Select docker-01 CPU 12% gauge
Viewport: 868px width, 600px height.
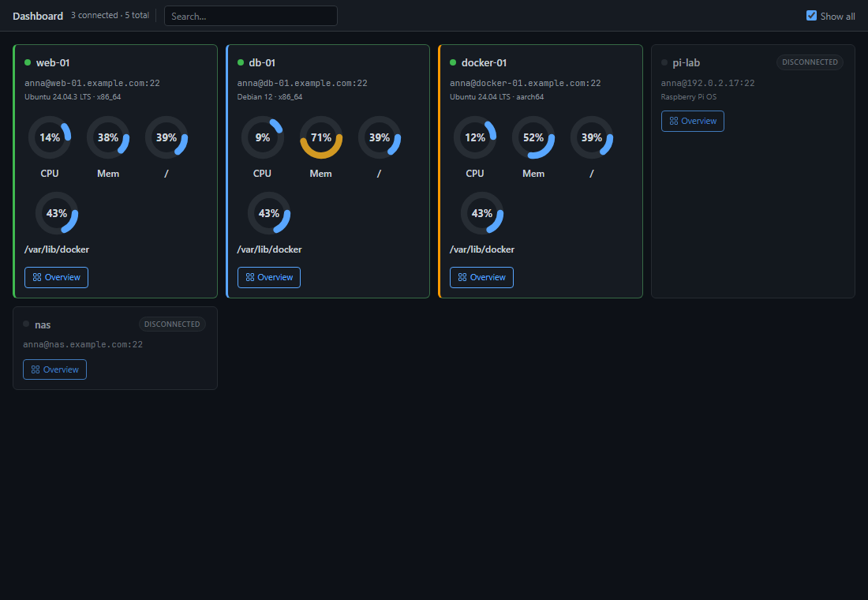click(475, 137)
